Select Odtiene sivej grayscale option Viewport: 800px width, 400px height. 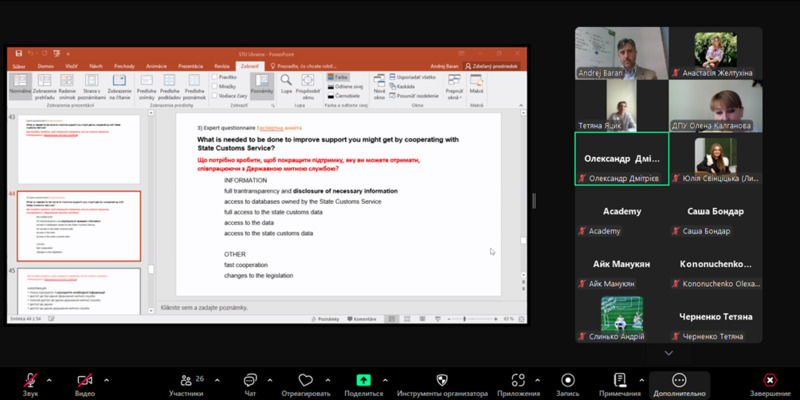pos(344,86)
